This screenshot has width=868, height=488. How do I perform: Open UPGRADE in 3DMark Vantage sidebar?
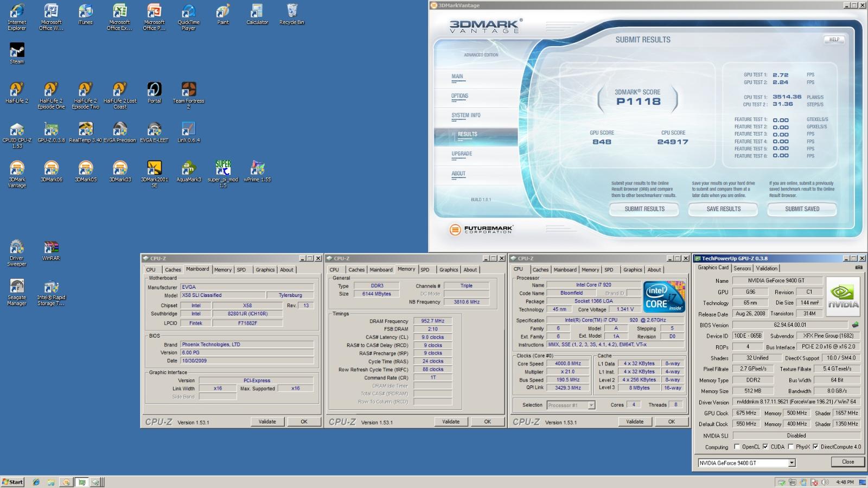pyautogui.click(x=462, y=154)
